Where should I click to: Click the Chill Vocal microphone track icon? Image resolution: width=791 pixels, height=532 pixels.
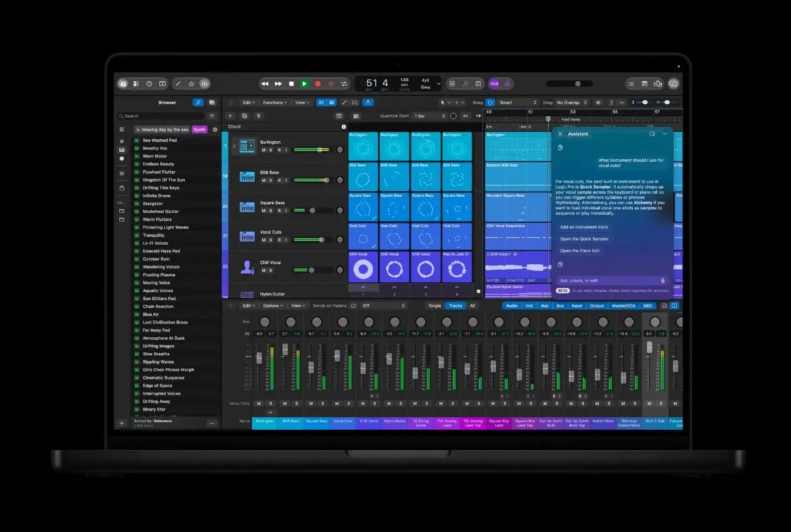pos(247,267)
